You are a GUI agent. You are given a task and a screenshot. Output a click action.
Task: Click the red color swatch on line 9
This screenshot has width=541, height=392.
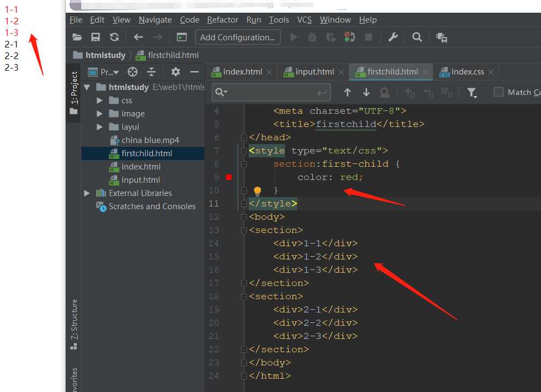[x=229, y=177]
